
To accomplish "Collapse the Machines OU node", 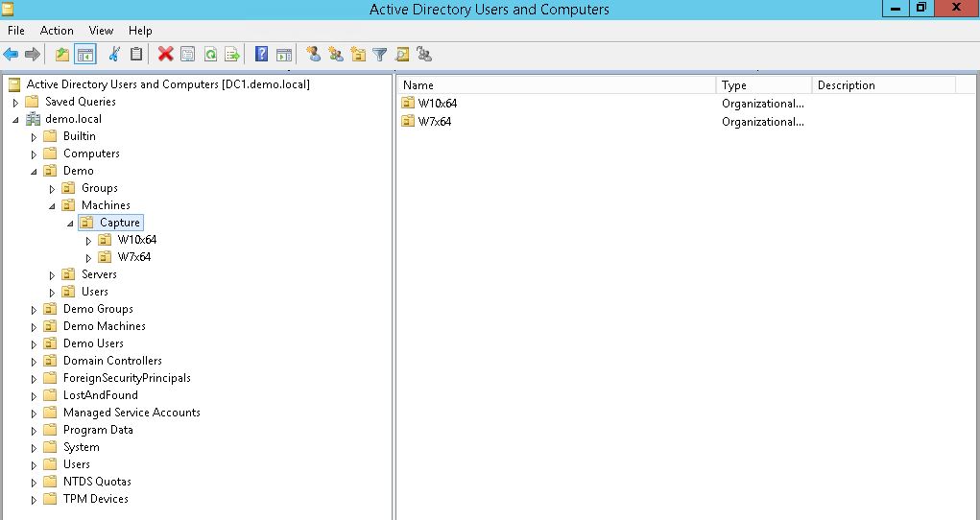I will pos(52,205).
